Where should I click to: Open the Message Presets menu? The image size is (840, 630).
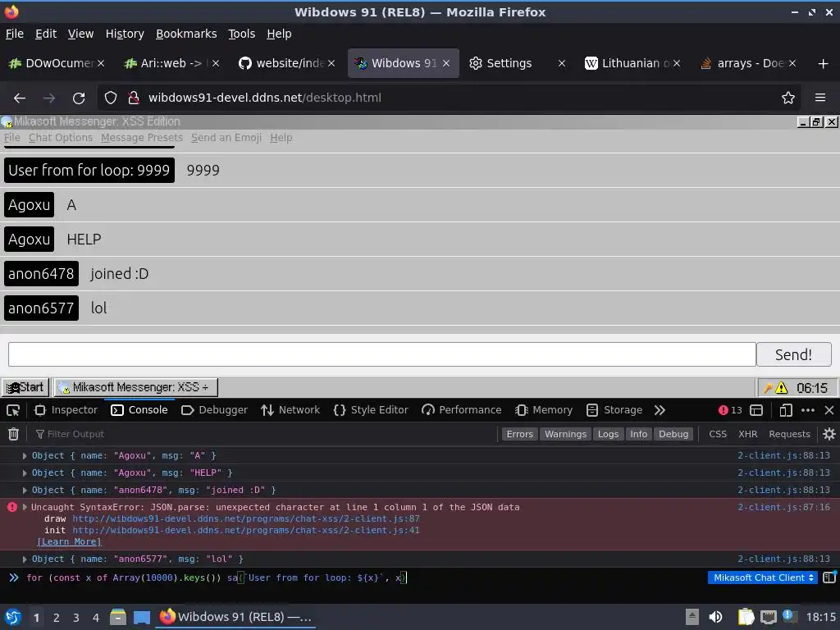[142, 138]
